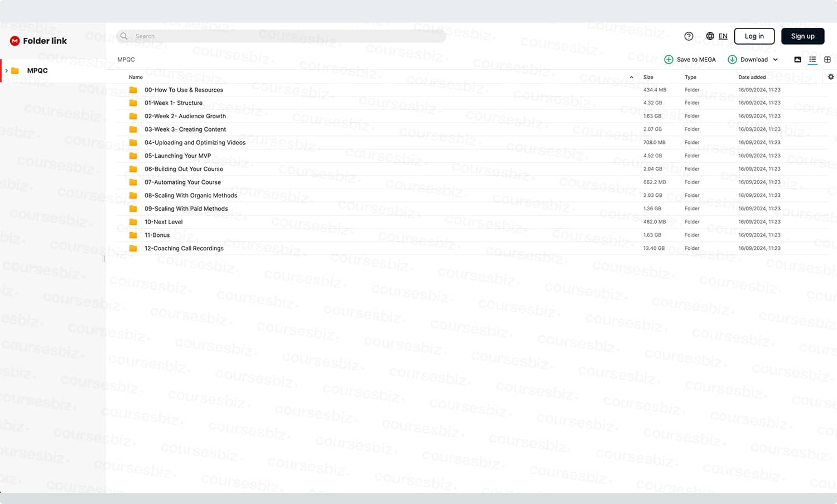This screenshot has width=837, height=504.
Task: Select 03-Week 3- Creating Content row
Action: [472, 129]
